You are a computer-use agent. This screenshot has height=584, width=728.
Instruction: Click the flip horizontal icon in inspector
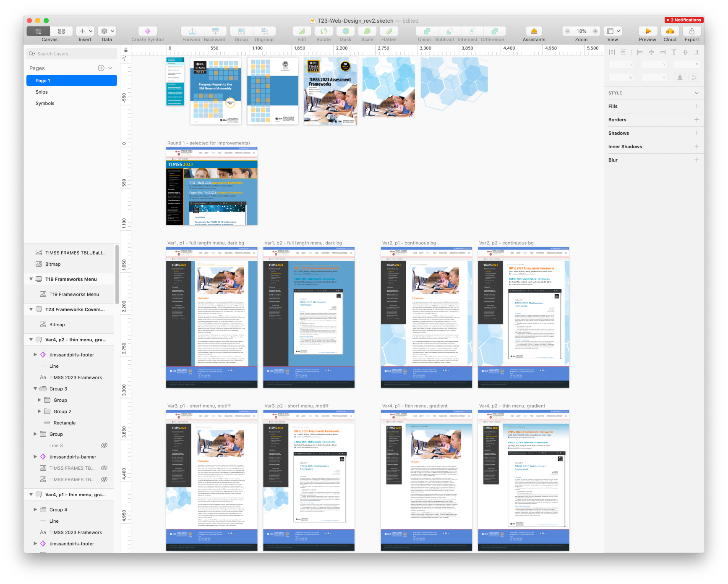click(680, 78)
